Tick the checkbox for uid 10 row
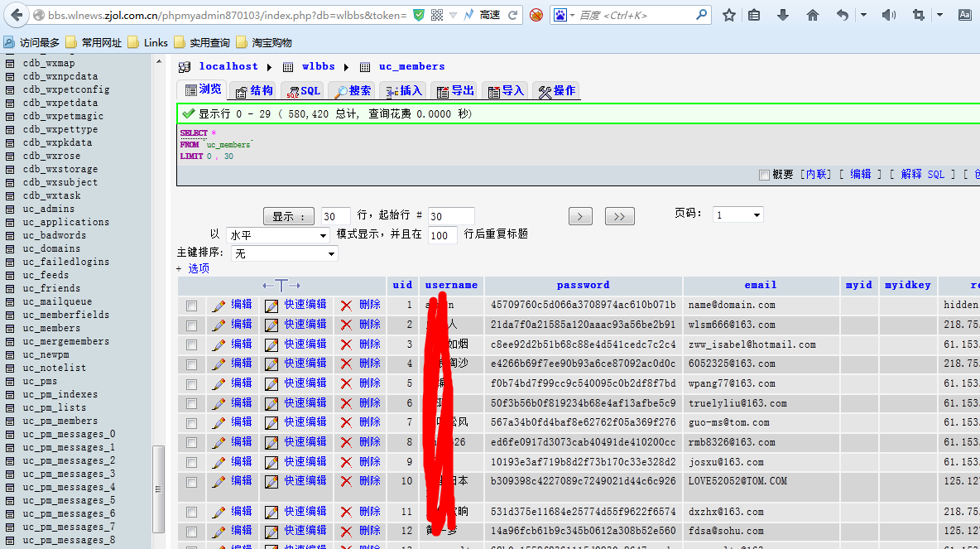 [191, 482]
